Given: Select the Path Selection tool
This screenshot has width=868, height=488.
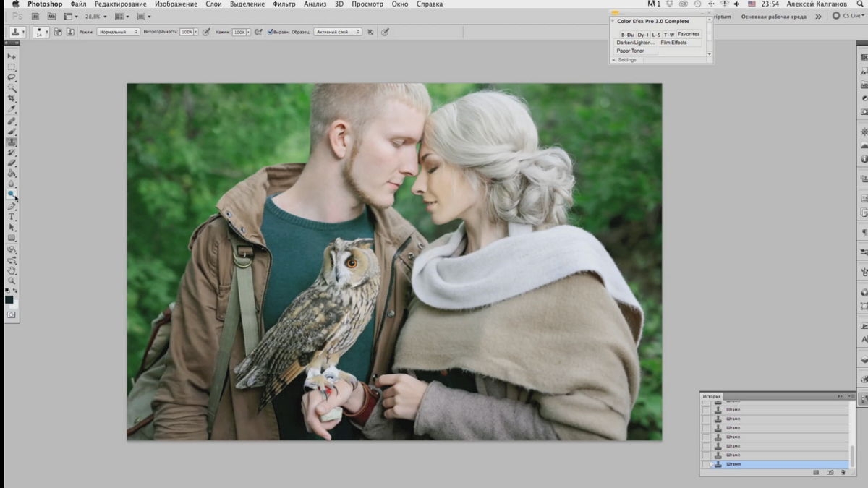Looking at the screenshot, I should pos(12,227).
